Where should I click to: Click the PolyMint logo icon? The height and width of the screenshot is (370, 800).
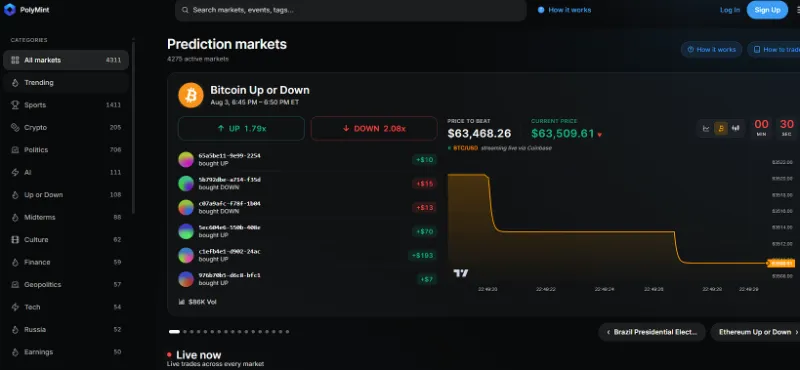(x=10, y=10)
